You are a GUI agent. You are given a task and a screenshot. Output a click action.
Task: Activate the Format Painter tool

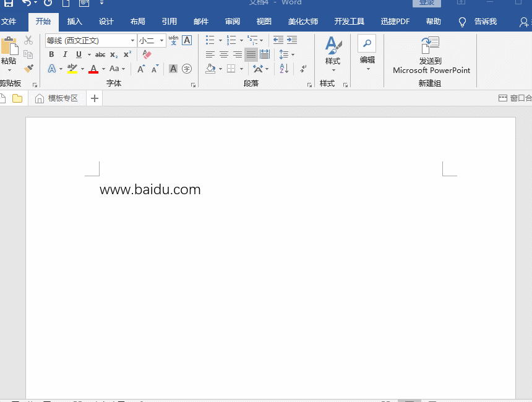pos(28,69)
